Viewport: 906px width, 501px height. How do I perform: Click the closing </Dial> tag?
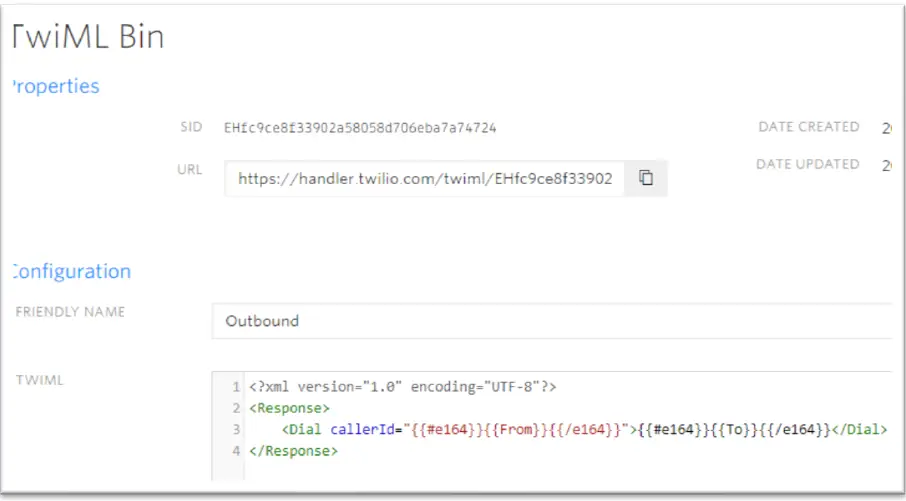[x=859, y=429]
